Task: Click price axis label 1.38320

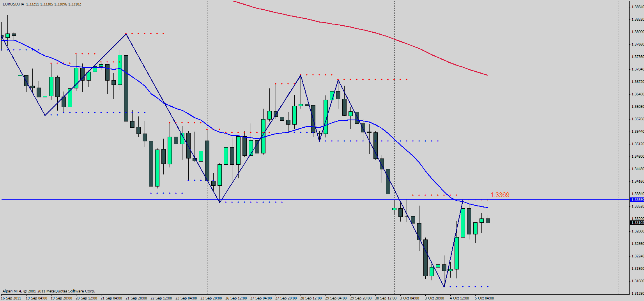Action: (637, 19)
